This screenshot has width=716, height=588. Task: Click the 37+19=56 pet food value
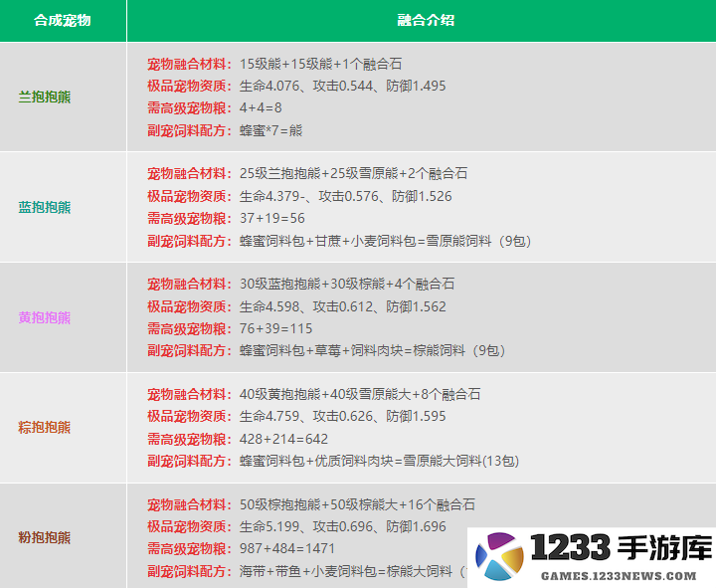(272, 219)
